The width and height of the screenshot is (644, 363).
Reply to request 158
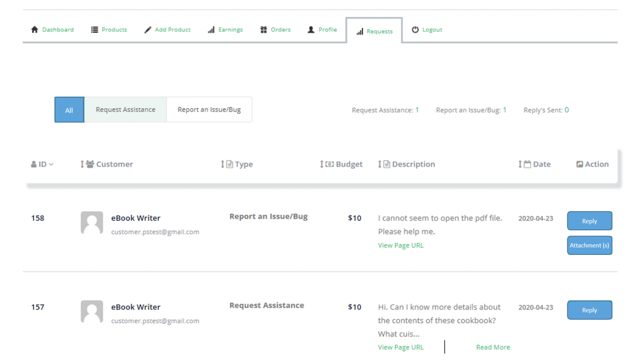pyautogui.click(x=589, y=221)
